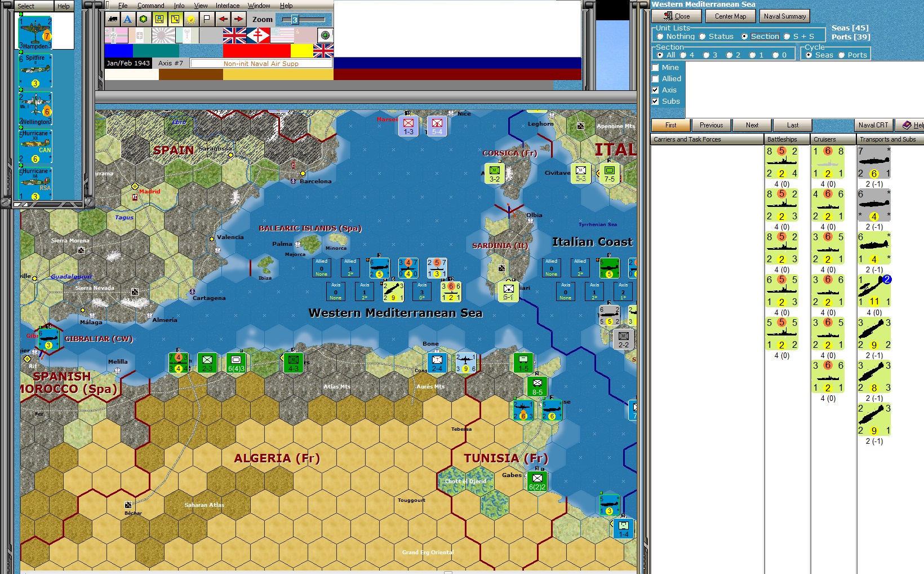Screen dimensions: 924x574
Task: Select the faded German flag icon
Action: coord(116,36)
